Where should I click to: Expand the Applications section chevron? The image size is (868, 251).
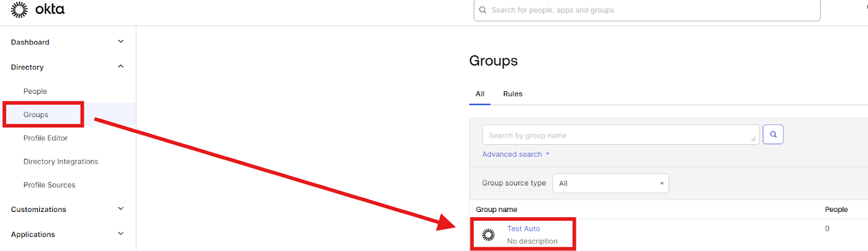120,234
